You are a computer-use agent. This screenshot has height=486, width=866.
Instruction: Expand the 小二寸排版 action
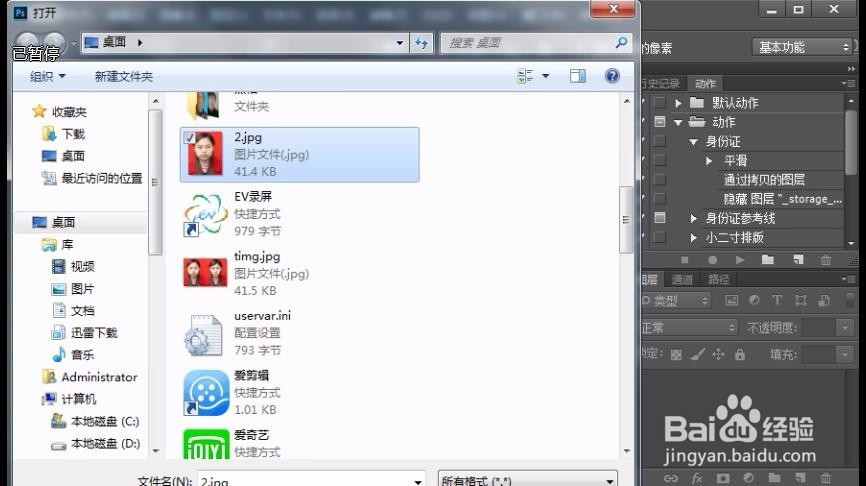click(x=694, y=238)
